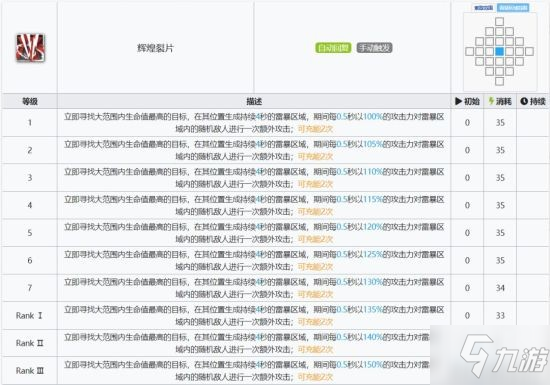
Task: Click the 等级 column header
Action: [x=30, y=101]
